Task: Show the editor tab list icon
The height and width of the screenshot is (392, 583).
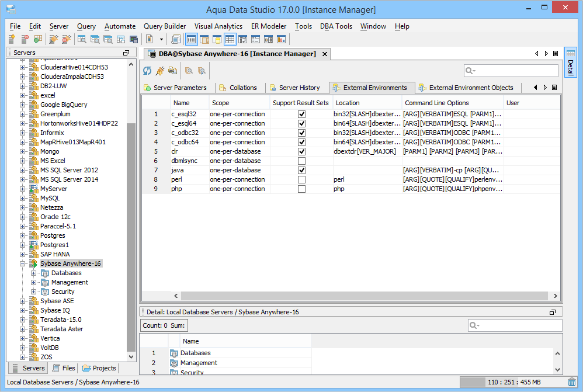Action: [x=556, y=54]
